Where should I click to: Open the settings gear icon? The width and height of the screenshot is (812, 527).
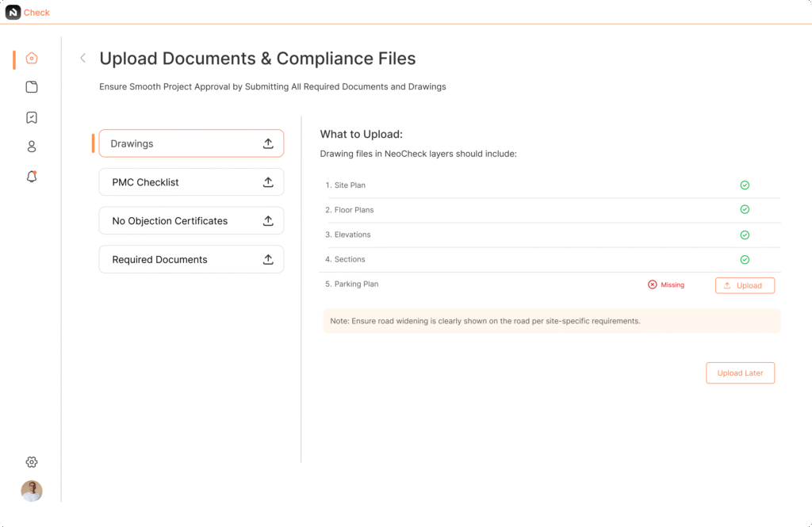pos(32,462)
